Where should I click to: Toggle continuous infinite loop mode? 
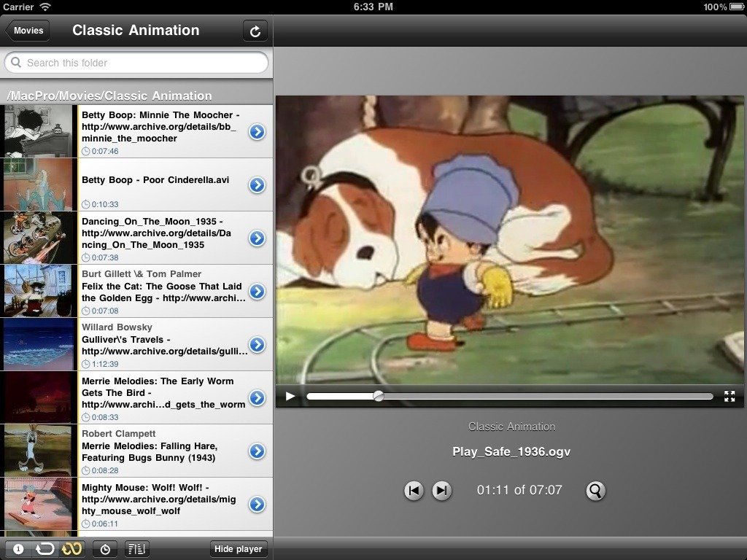pos(71,549)
